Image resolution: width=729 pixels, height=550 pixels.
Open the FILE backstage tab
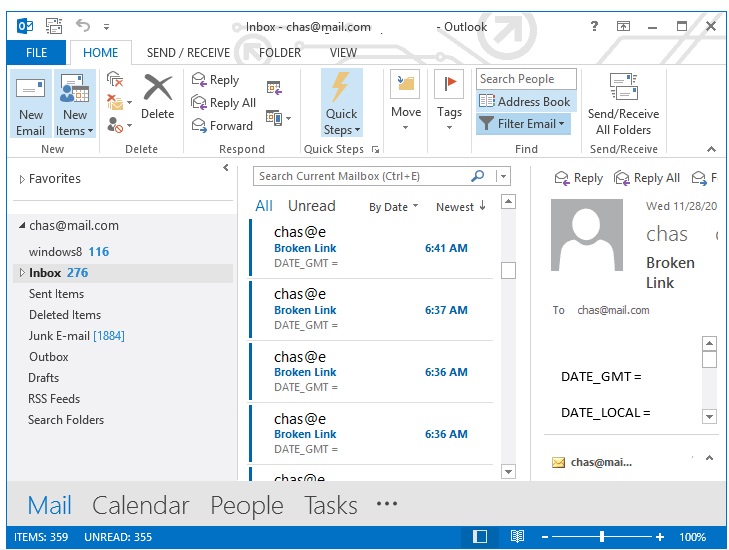point(36,53)
